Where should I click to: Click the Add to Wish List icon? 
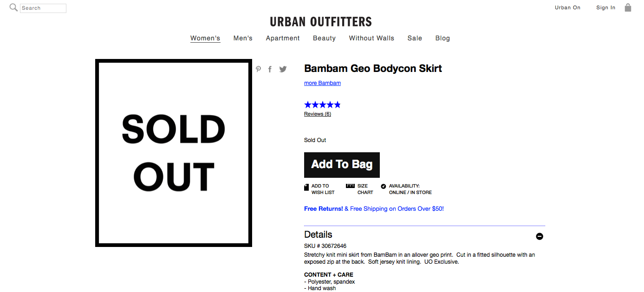click(x=306, y=187)
